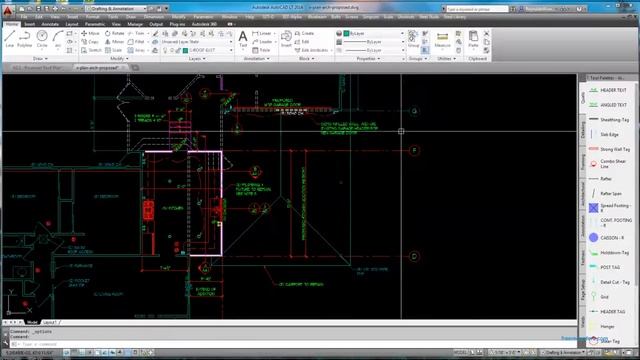Screen dimensions: 640x360
Task: Open the Autodesk 360 ribbon tab
Action: click(204, 24)
